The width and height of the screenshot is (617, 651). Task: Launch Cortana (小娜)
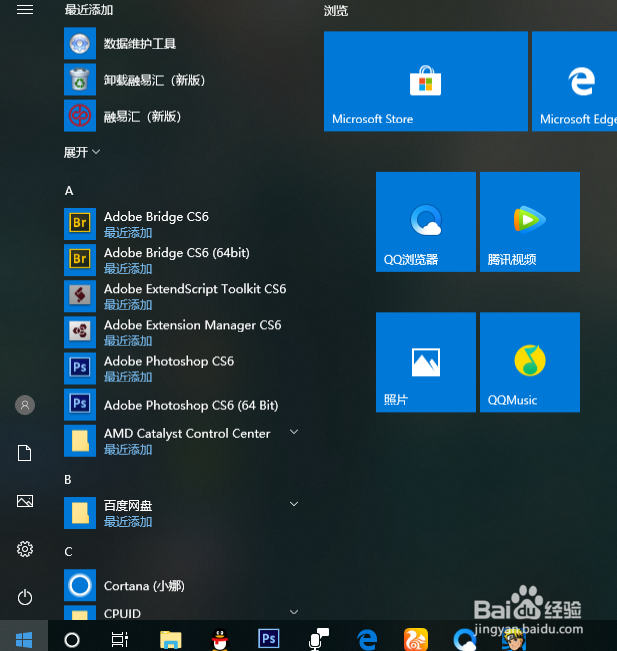point(183,585)
